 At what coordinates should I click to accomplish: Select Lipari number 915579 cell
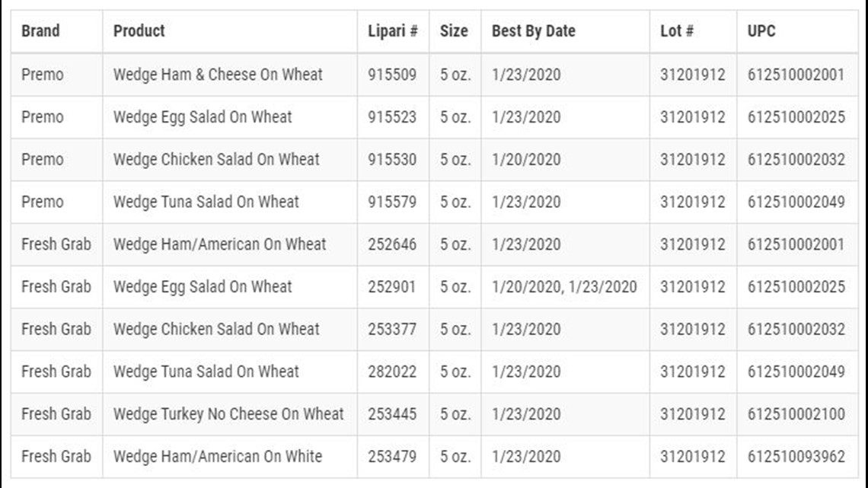(x=392, y=202)
